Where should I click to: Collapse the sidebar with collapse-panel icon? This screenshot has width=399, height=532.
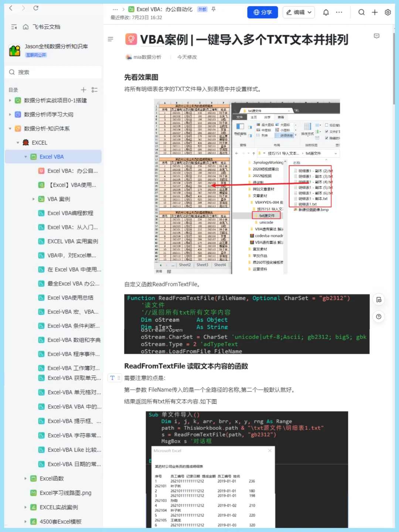pos(14,27)
